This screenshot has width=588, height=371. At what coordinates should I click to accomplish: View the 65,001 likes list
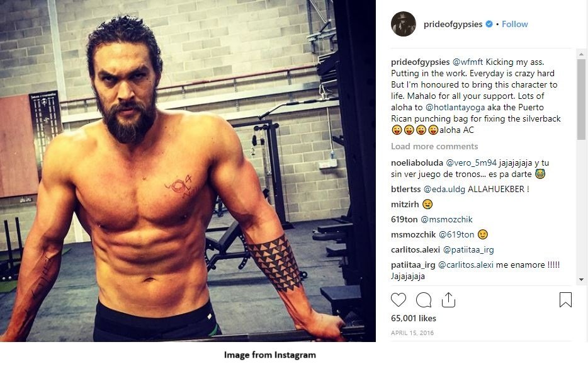tap(413, 319)
